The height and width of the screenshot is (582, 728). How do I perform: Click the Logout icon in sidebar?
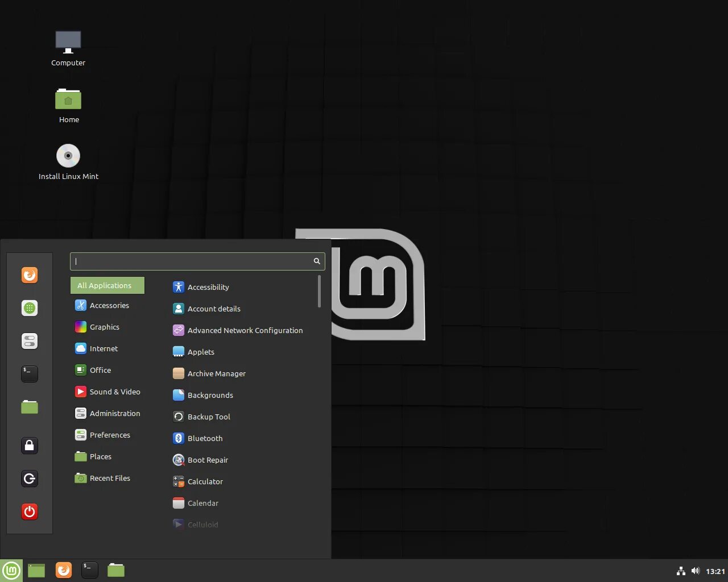[30, 479]
